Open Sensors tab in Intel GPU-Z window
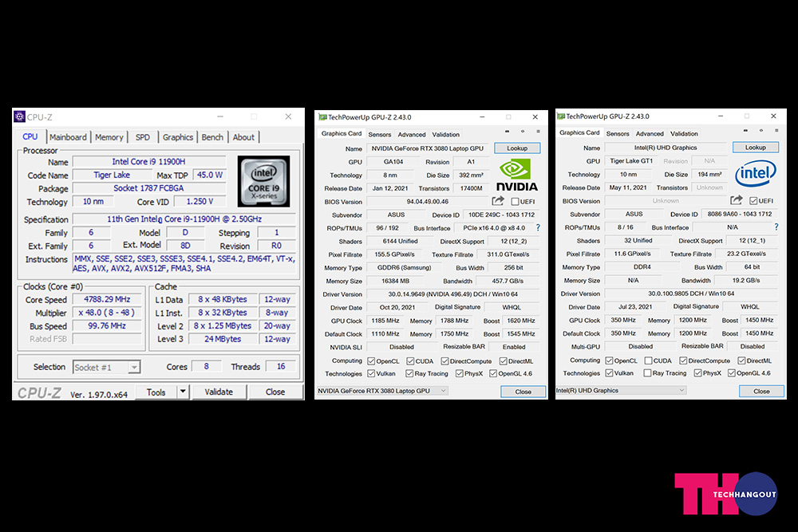Screen dimensions: 798x532 (x=618, y=134)
